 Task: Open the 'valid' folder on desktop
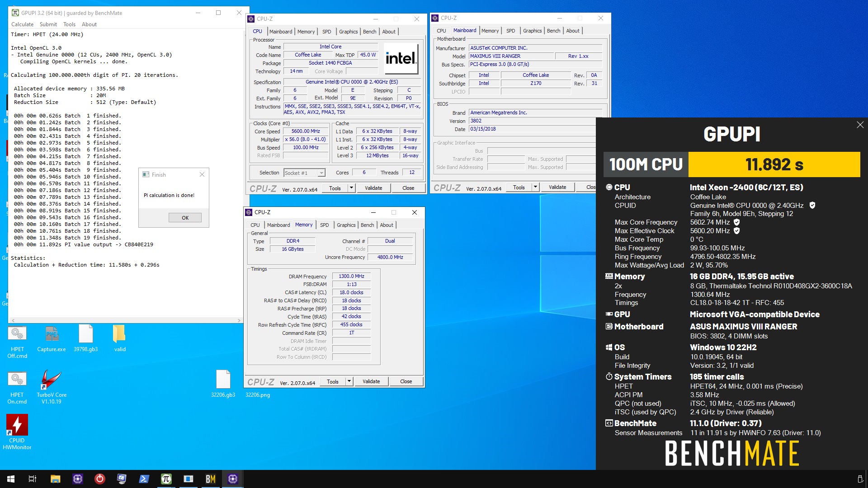[120, 339]
